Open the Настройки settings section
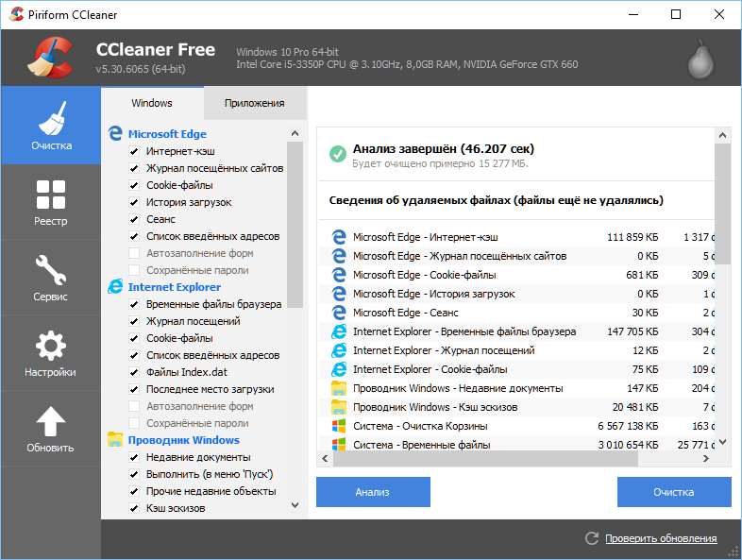This screenshot has height=560, width=742. 50,354
